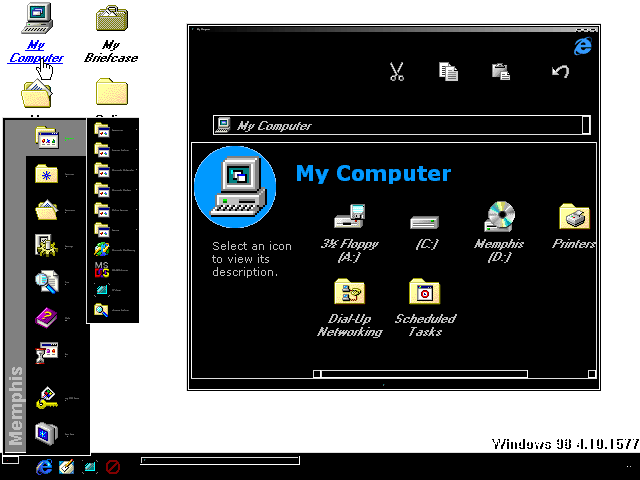Open Settings item in Start menu
Image resolution: width=640 pixels, height=480 pixels.
pos(56,246)
